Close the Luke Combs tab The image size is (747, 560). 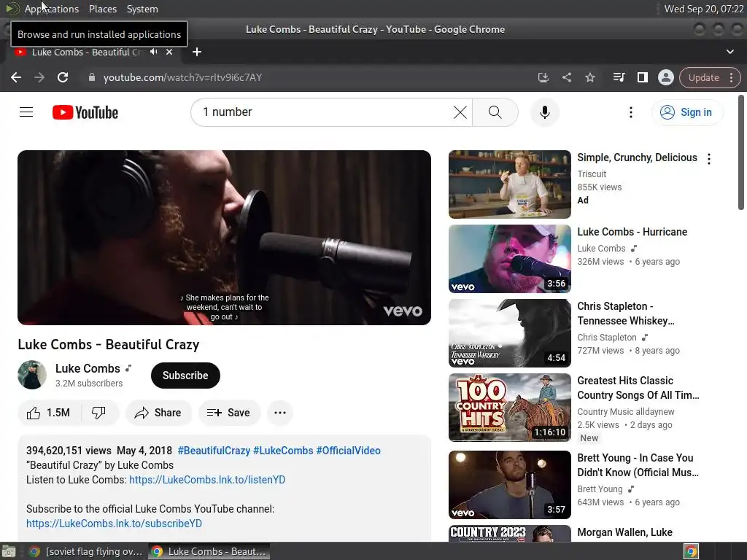pyautogui.click(x=169, y=52)
